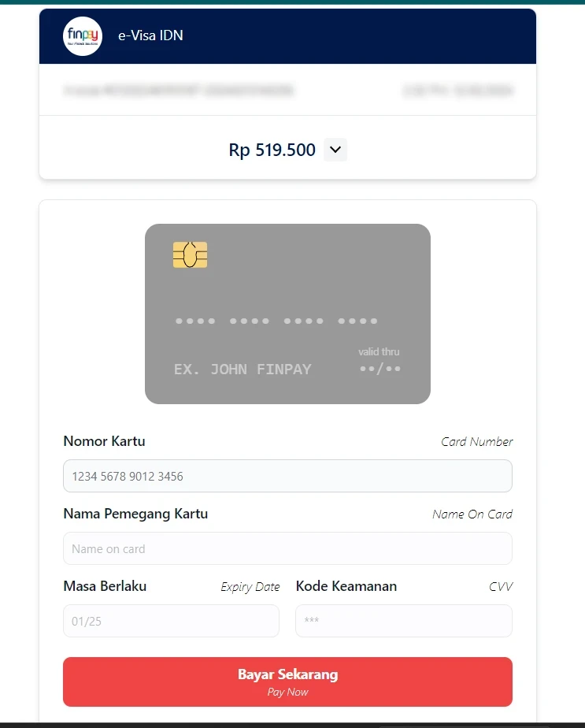Focus the CVV security code field
Image resolution: width=585 pixels, height=728 pixels.
404,621
